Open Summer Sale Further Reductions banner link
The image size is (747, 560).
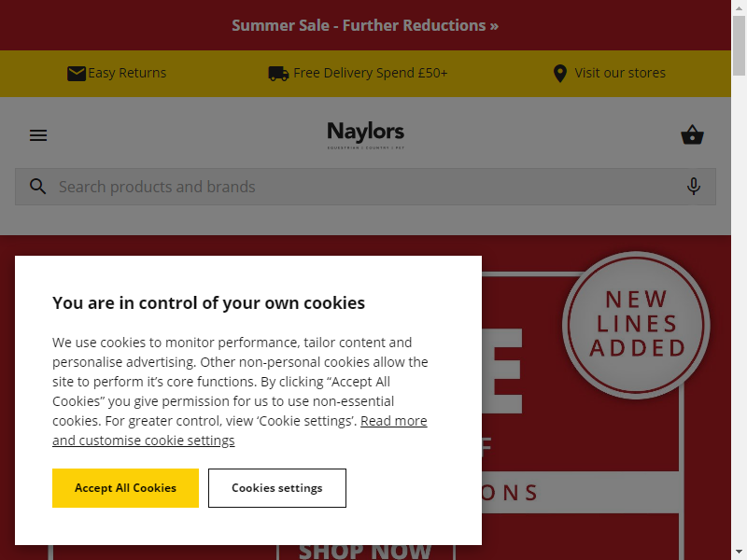point(365,25)
